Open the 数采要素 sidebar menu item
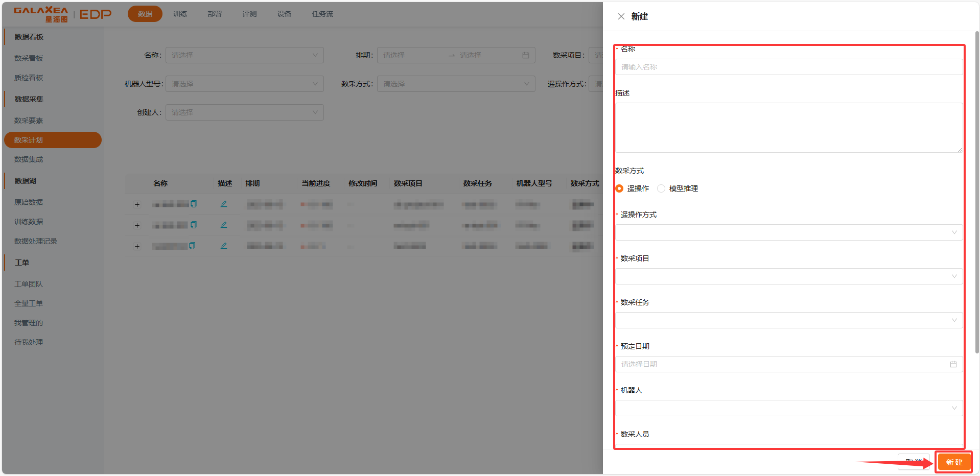This screenshot has height=476, width=980. [29, 121]
